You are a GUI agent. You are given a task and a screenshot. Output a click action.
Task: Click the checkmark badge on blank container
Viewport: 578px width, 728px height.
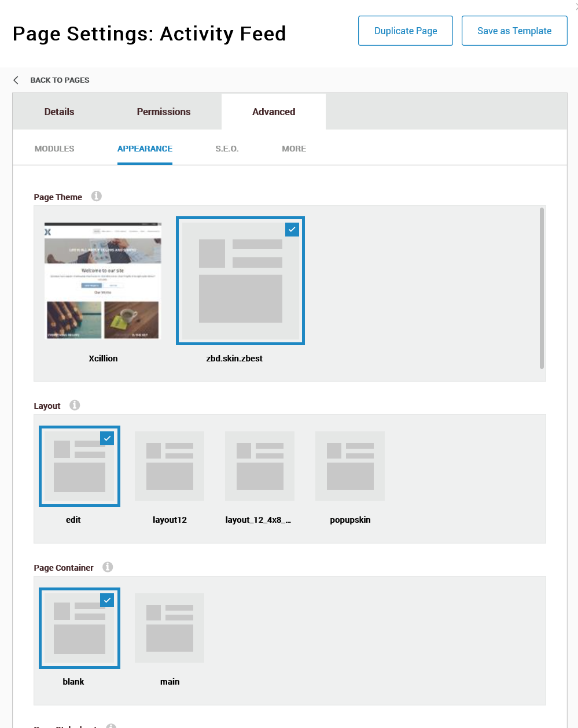click(107, 600)
